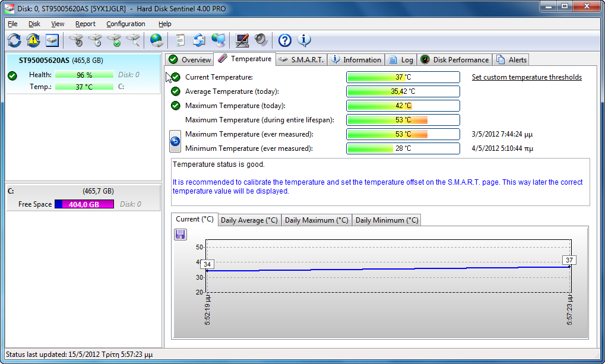Click the globe with hard disk icon
Viewport: 605px width, 364px height.
tap(157, 40)
